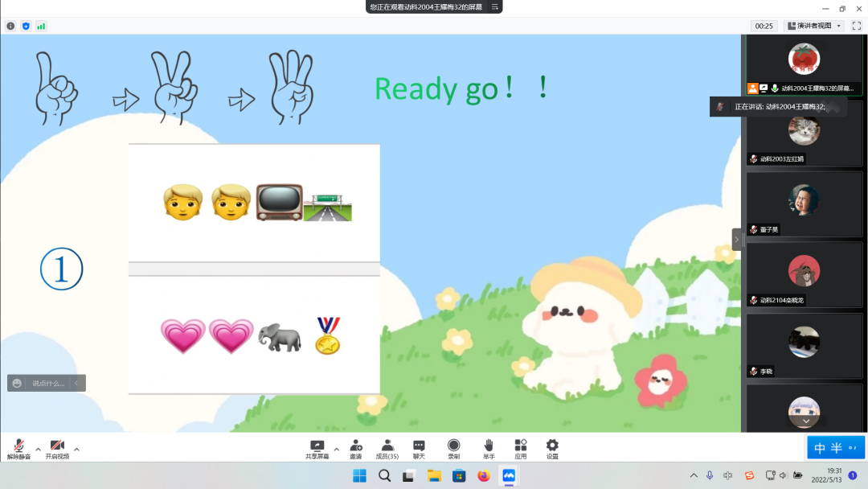
Task: Click the 00:25 meeting timer
Action: (764, 26)
